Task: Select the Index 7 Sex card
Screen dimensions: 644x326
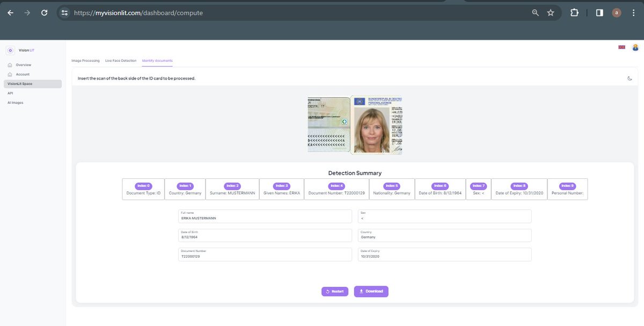Action: [479, 189]
